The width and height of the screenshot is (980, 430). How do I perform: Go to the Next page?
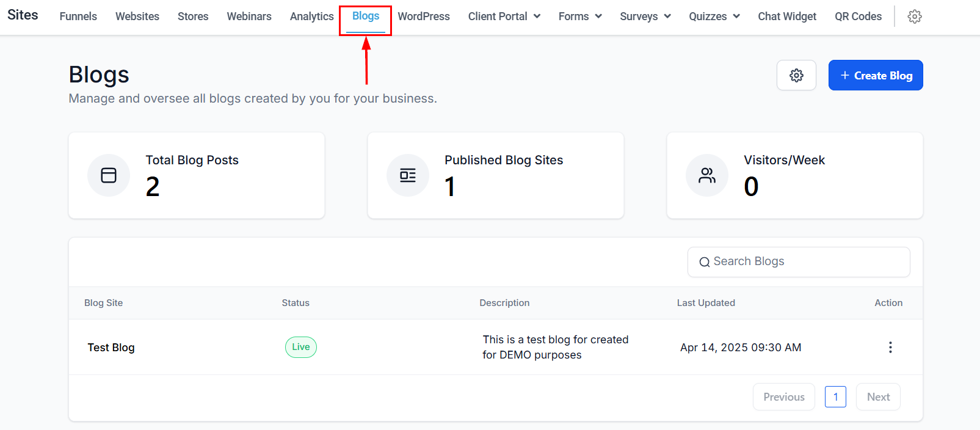pos(878,397)
